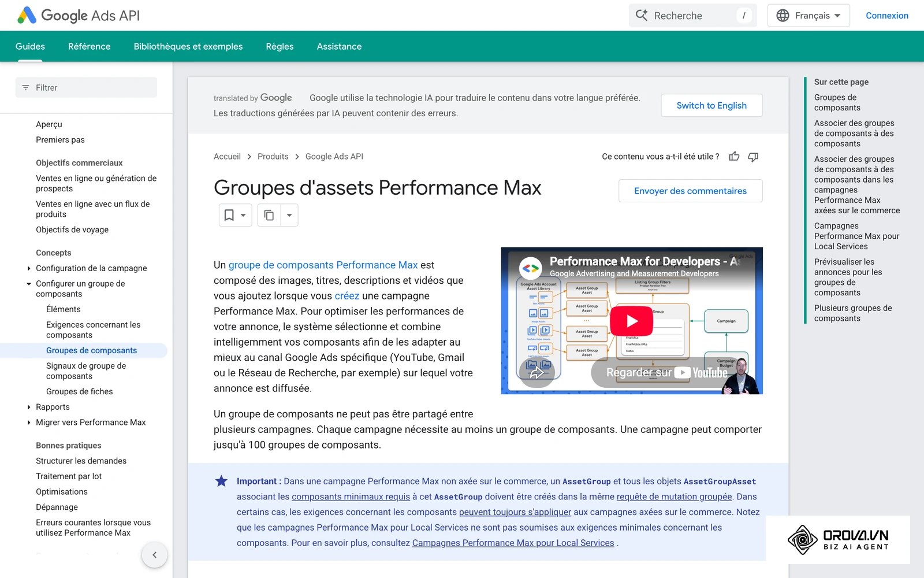Open the Aperçu sidebar item
924x578 pixels.
[49, 124]
